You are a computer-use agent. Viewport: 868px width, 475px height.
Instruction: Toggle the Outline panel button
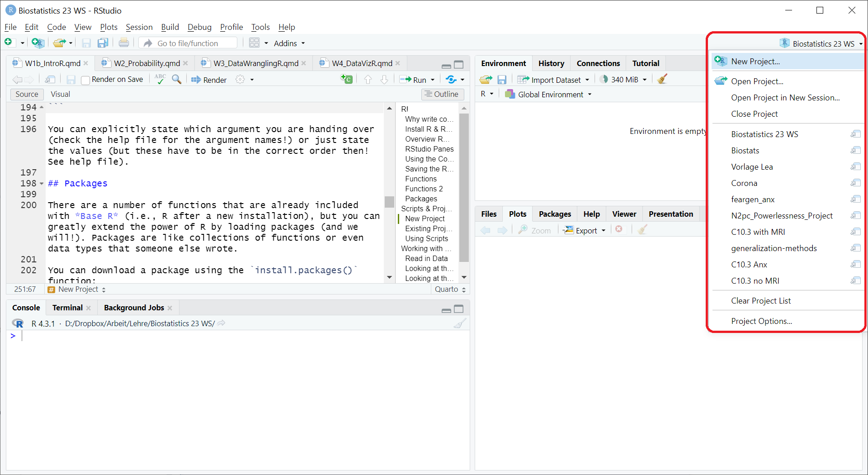[442, 94]
